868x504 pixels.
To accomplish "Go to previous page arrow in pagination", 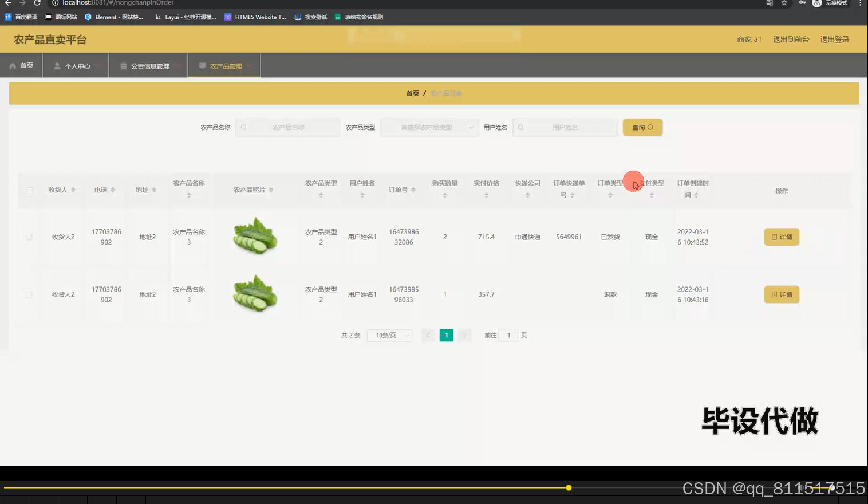I will [x=428, y=336].
